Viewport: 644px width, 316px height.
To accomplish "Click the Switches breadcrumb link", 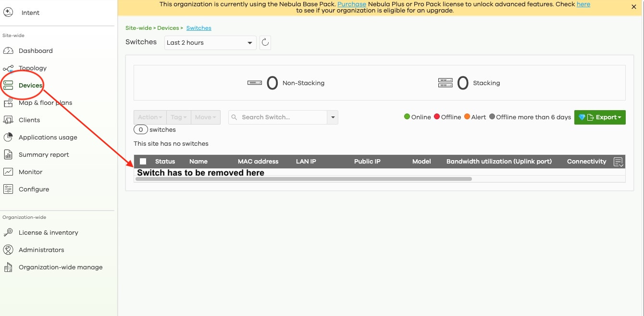I will (199, 28).
